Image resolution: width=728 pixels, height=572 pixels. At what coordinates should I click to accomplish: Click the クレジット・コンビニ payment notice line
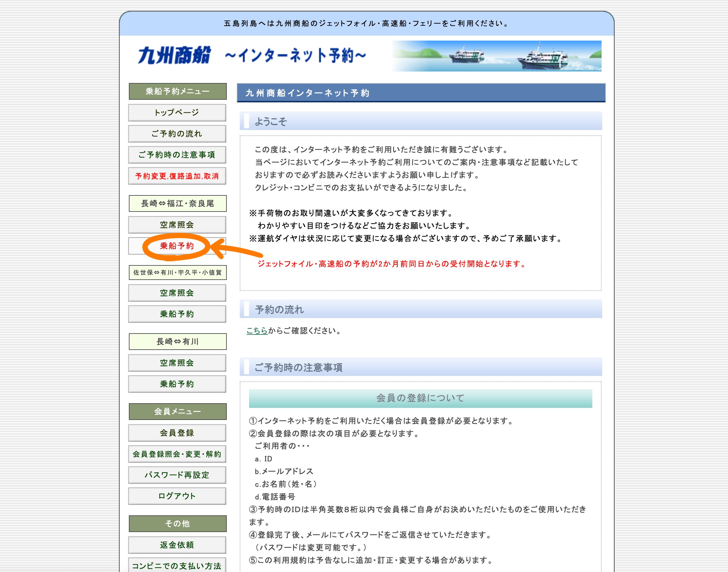click(x=362, y=188)
